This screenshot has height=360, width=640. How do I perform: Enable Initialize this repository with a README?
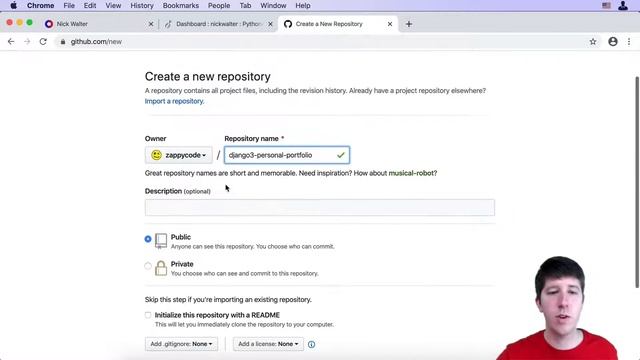[148, 315]
